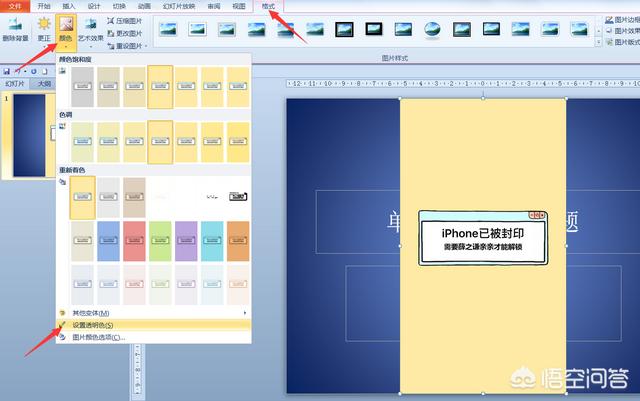Screen dimensions: 640x401
Task: Click the 图片边框 picture border icon
Action: click(x=609, y=20)
